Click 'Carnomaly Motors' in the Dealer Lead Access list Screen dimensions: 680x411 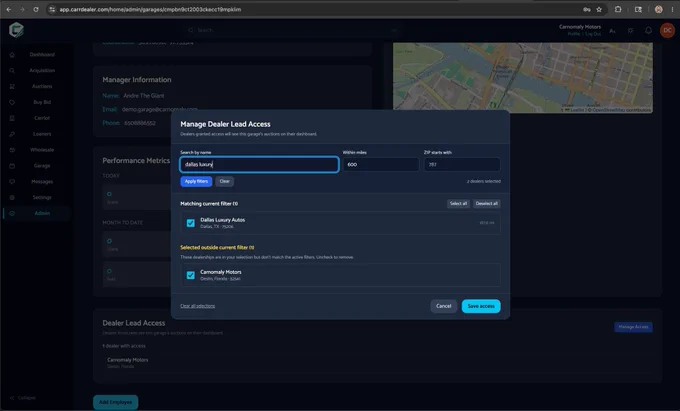(128, 360)
